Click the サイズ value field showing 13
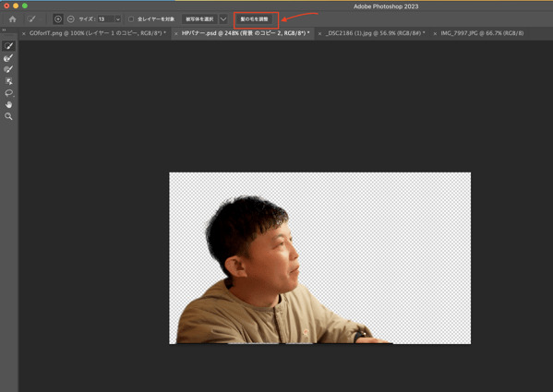Image resolution: width=553 pixels, height=392 pixels. point(105,19)
